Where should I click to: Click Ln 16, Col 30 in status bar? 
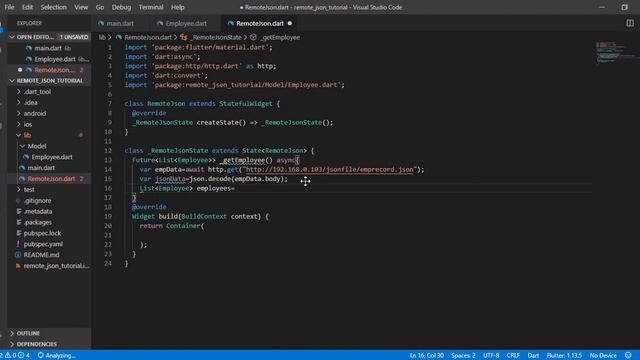pos(427,355)
